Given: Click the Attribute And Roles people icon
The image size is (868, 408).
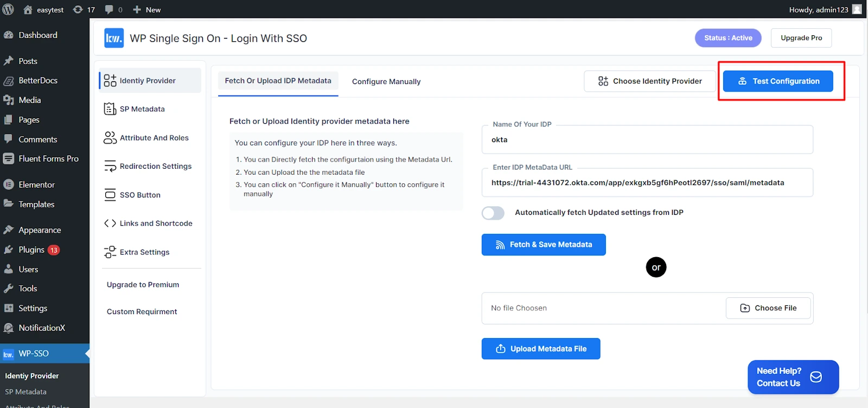Looking at the screenshot, I should tap(110, 138).
